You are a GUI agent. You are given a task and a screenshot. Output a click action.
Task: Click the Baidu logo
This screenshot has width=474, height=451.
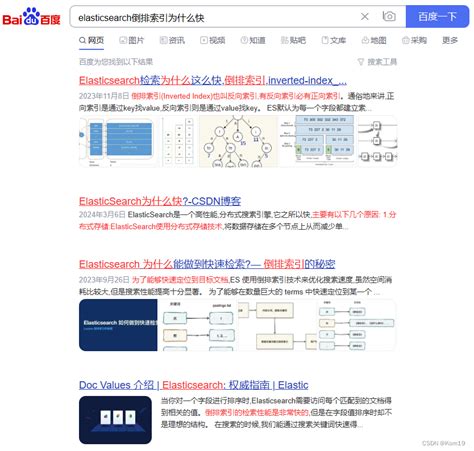(x=31, y=17)
